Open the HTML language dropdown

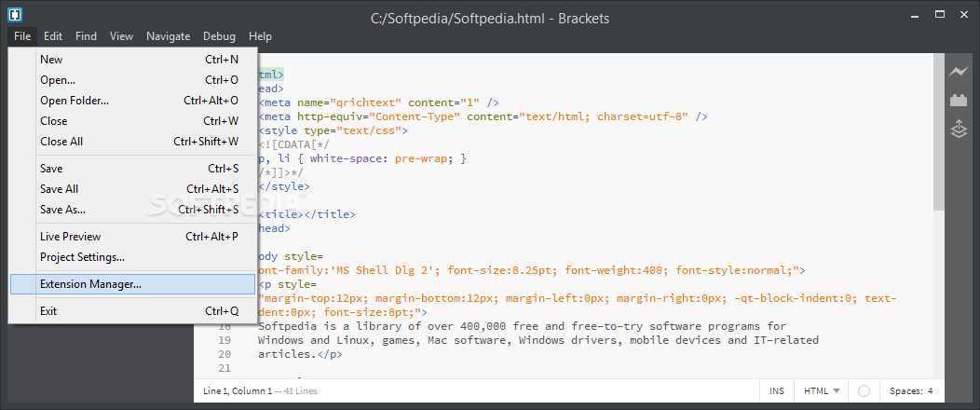pos(822,391)
